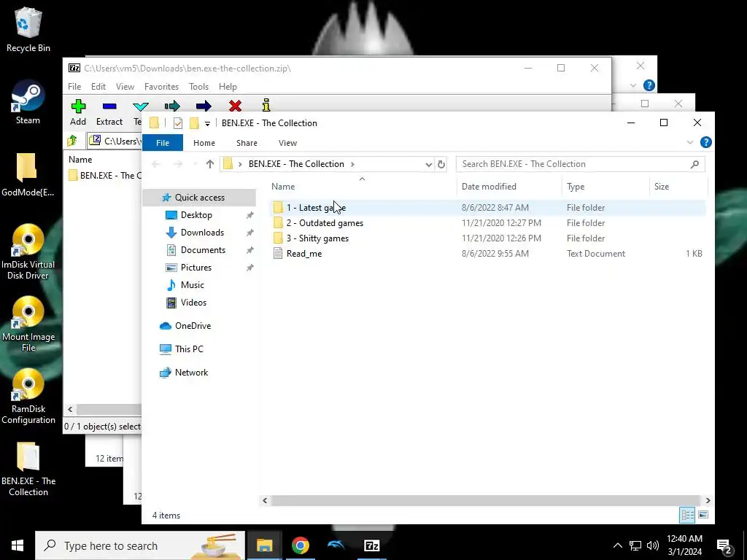Viewport: 747px width, 560px height.
Task: Open the 7-Zip File menu
Action: coord(74,87)
